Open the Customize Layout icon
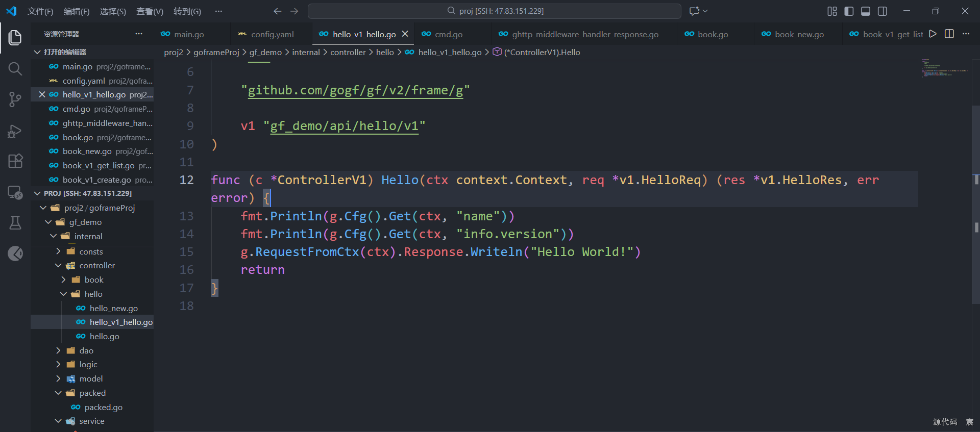 click(832, 11)
